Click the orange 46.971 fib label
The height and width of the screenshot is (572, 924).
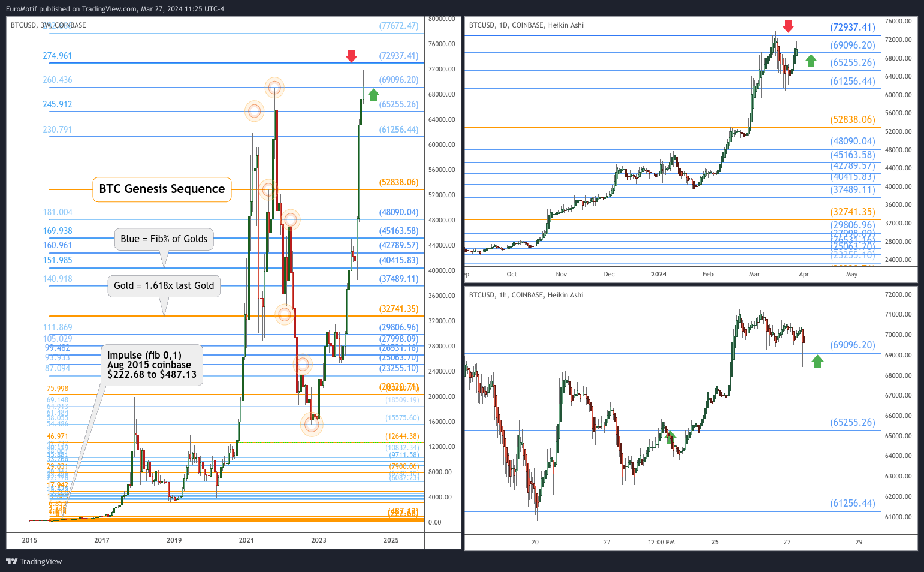click(x=58, y=436)
